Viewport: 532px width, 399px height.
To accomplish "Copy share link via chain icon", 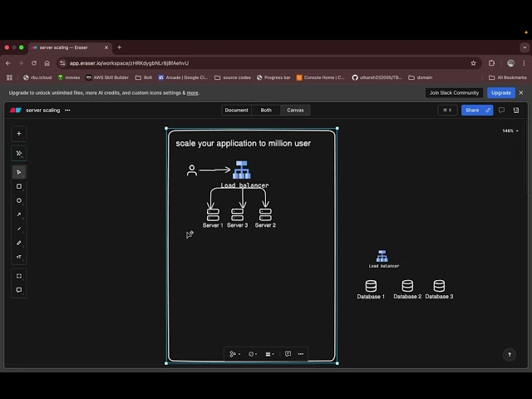I will (x=488, y=111).
